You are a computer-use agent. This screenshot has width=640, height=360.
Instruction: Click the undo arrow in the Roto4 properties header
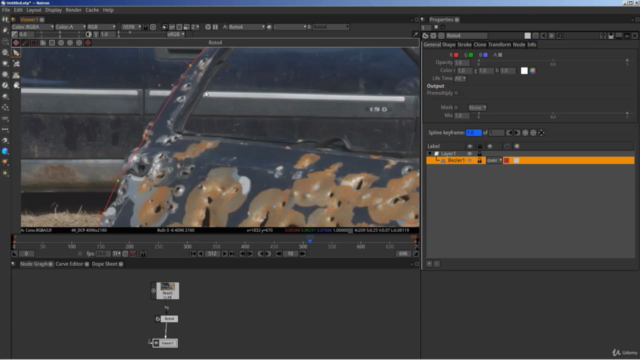click(543, 36)
